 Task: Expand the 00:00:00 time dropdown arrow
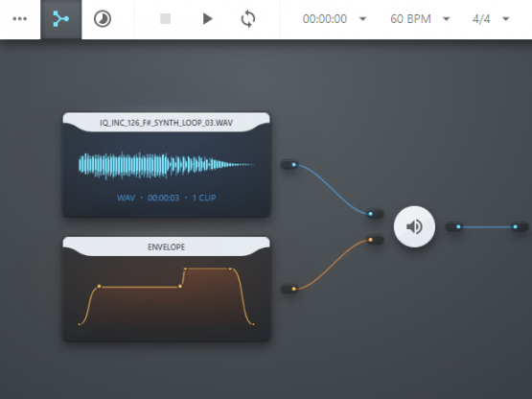point(362,19)
